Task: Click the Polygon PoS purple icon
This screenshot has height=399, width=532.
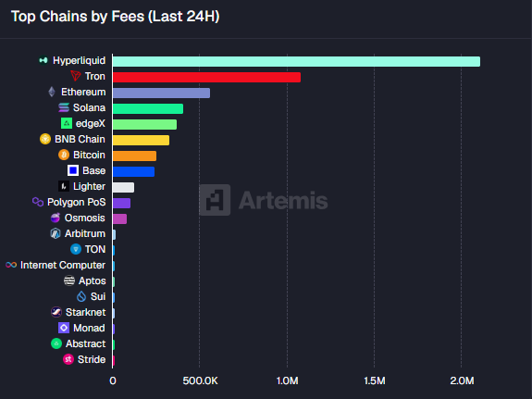Action: [x=38, y=202]
